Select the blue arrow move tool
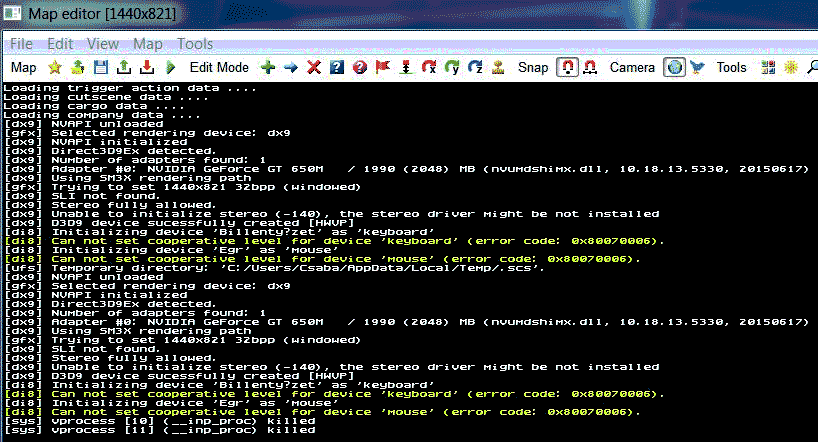Viewport: 818px width, 442px height. [290, 67]
